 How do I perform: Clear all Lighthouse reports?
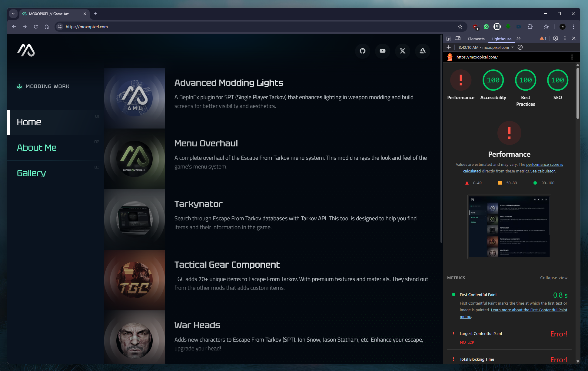tap(520, 47)
